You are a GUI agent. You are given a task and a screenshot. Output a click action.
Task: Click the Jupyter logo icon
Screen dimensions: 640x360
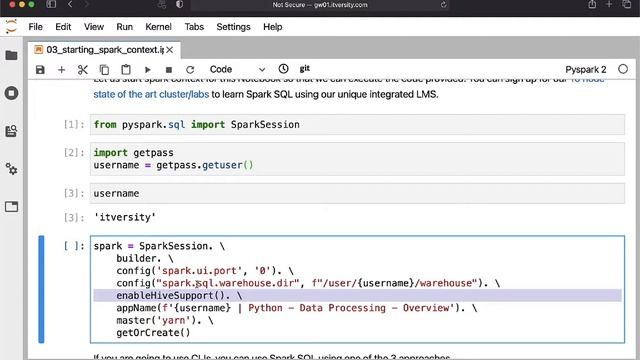tap(11, 27)
